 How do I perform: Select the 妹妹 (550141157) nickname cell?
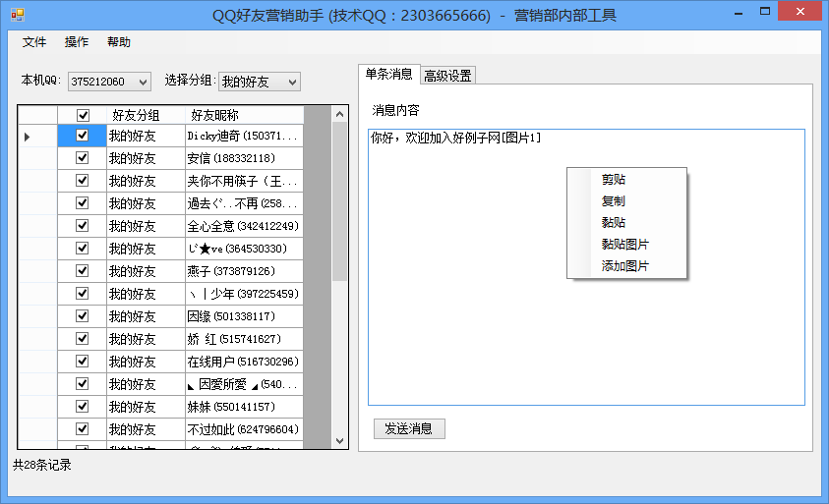244,407
